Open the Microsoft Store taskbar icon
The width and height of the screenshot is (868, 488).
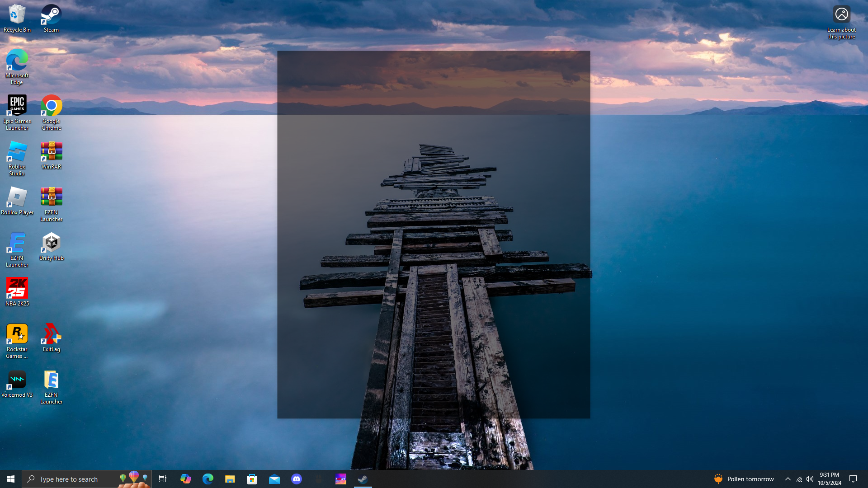coord(252,479)
